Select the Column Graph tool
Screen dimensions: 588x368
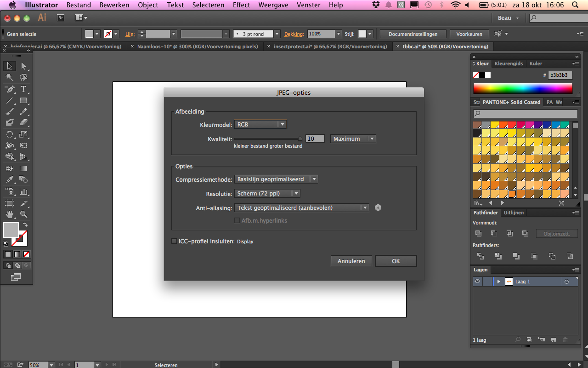tap(23, 191)
